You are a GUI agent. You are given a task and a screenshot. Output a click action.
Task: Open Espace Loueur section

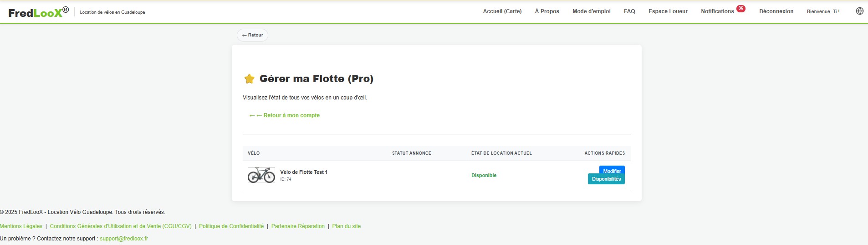click(x=668, y=11)
